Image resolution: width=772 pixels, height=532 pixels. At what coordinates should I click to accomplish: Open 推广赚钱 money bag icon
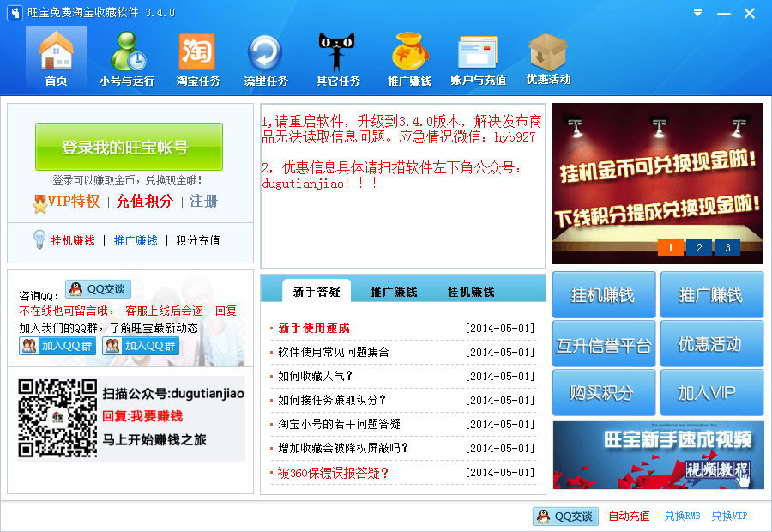410,58
